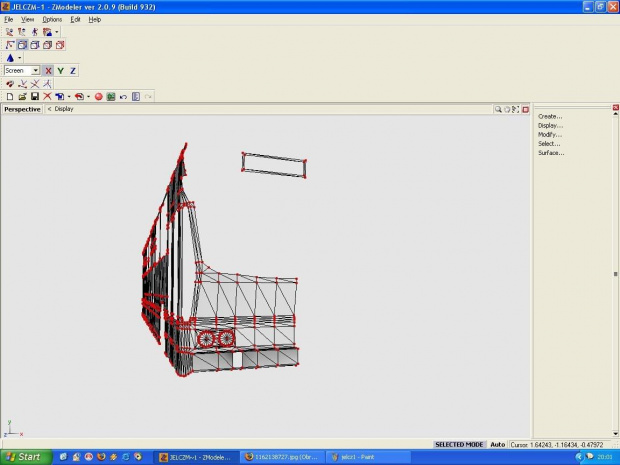Select the vertices level mode icon
This screenshot has width=620, height=465.
9,45
